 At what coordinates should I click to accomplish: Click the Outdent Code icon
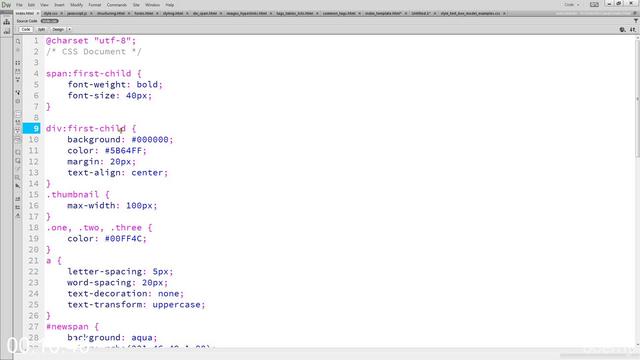pyautogui.click(x=18, y=207)
